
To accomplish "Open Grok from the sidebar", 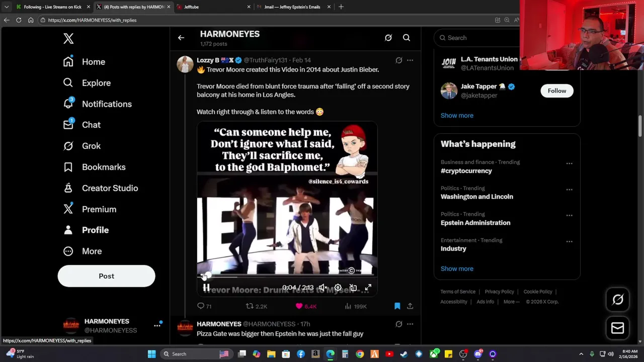I will 82,146.
